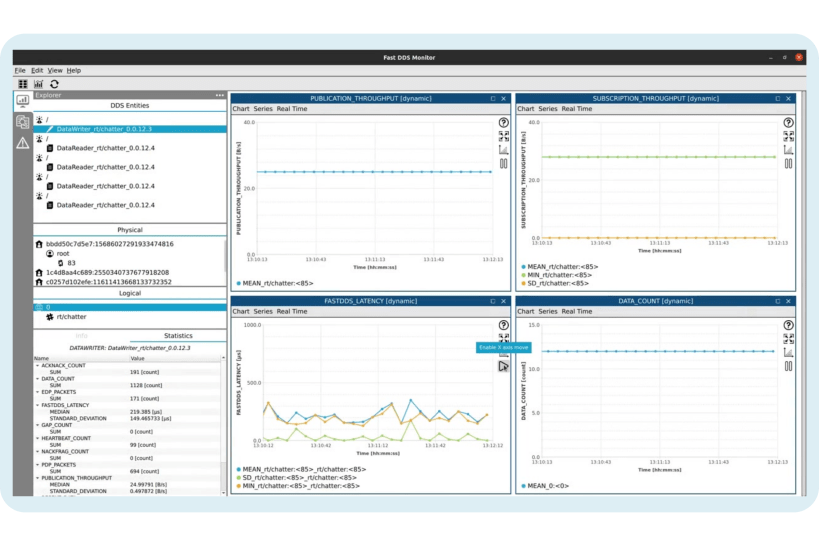Open the View menu
Viewport: 819px width, 546px height.
tap(55, 71)
